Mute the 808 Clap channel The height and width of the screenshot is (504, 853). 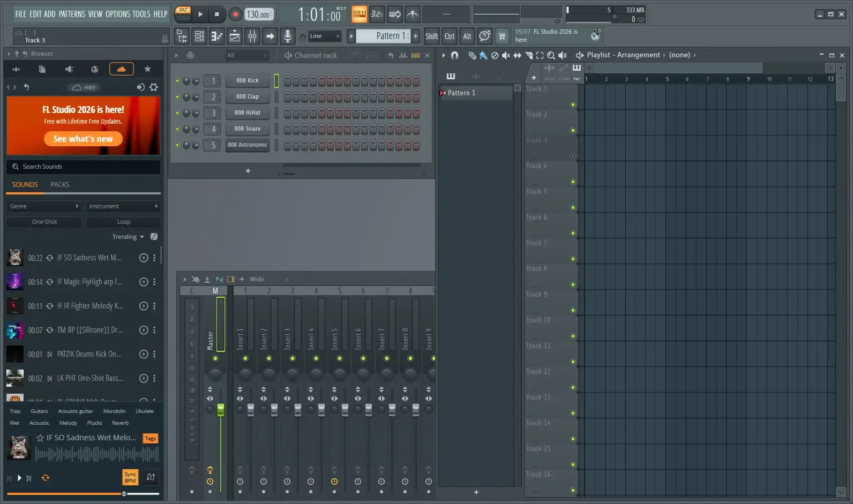click(x=177, y=97)
